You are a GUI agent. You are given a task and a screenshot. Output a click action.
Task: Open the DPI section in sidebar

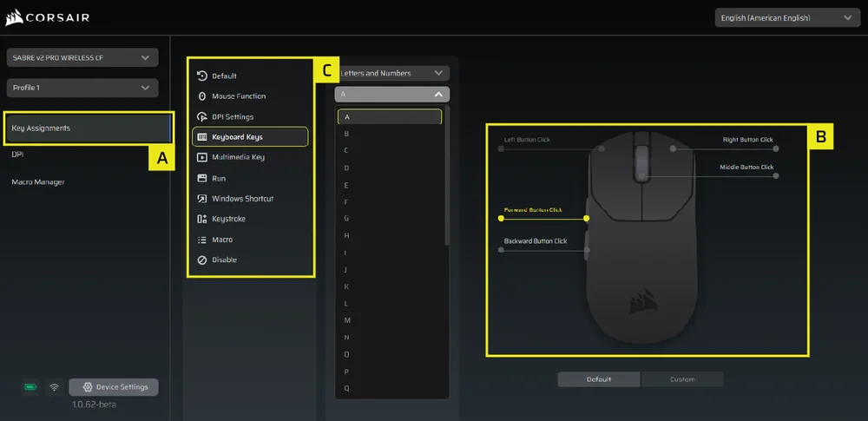click(x=17, y=155)
